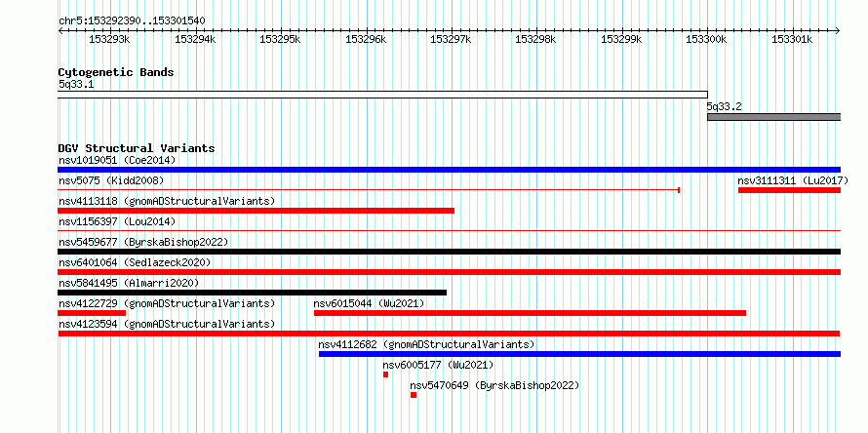Select the red nsv4113118 variant bar

point(256,211)
